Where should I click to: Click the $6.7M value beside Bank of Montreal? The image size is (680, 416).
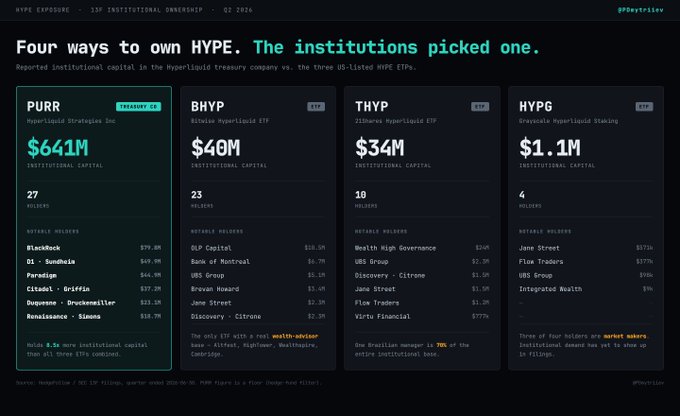coord(316,262)
